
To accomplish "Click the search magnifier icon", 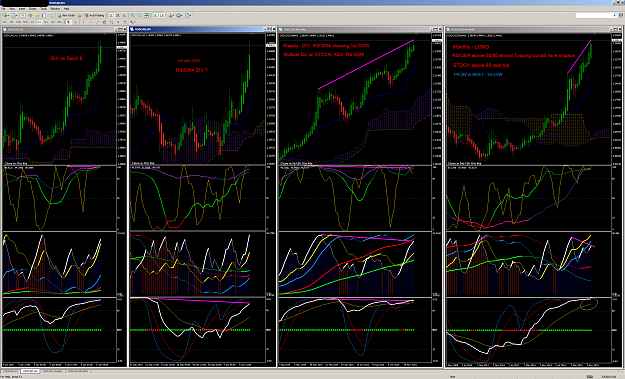I will 614,16.
